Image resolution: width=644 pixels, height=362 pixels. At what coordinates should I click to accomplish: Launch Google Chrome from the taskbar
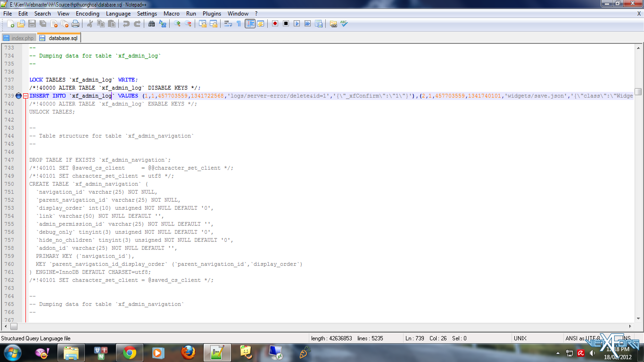[x=130, y=353]
